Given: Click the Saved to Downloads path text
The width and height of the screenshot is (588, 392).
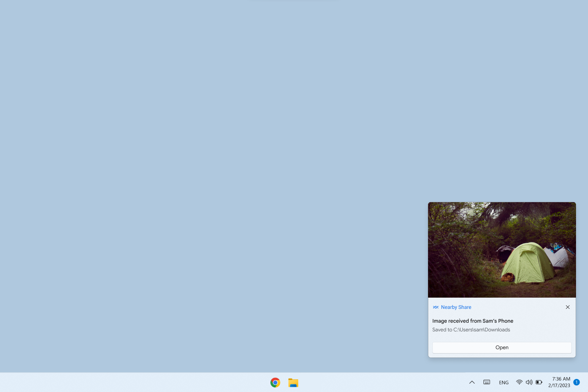Looking at the screenshot, I should coord(471,330).
